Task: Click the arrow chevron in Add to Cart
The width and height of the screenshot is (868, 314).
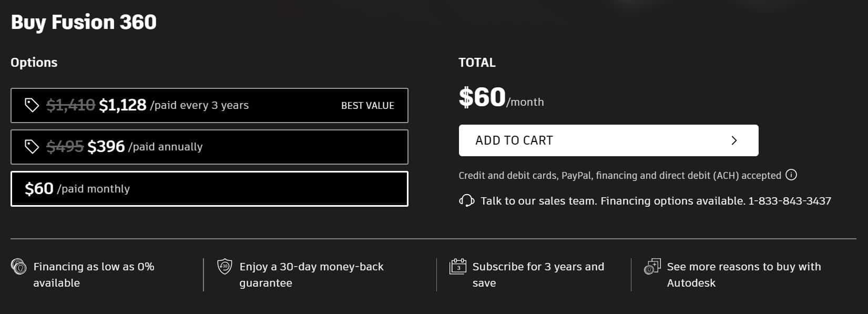Action: point(734,140)
